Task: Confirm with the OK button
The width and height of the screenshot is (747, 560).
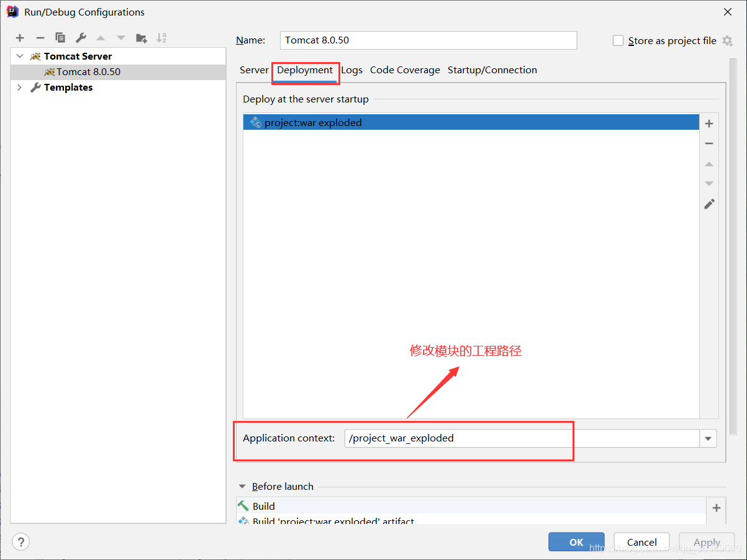Action: pyautogui.click(x=576, y=542)
